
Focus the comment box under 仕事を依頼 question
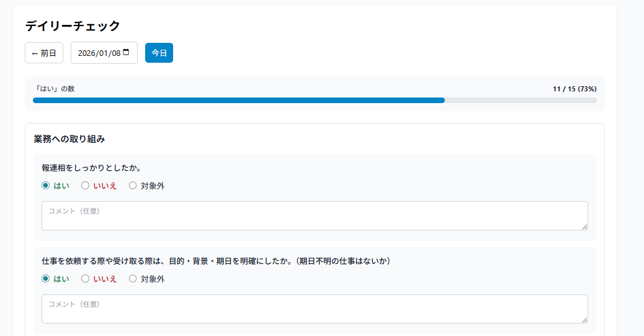click(314, 309)
